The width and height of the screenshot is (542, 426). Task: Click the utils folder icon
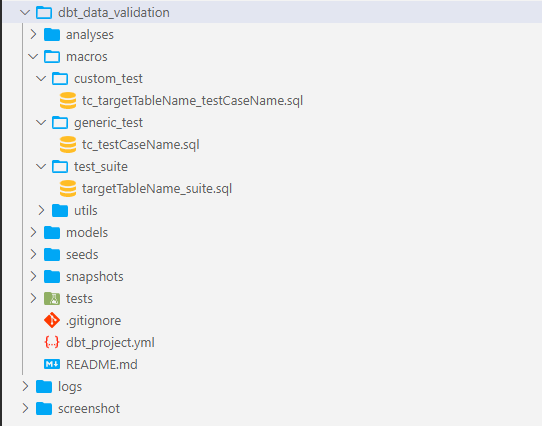coord(60,211)
